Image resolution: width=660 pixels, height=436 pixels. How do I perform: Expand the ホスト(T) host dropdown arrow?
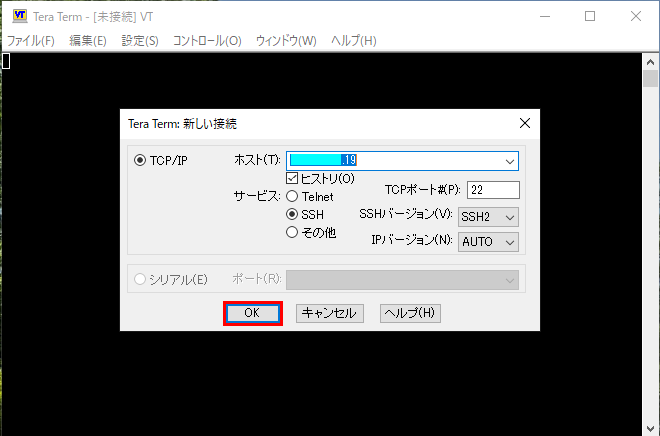[510, 161]
